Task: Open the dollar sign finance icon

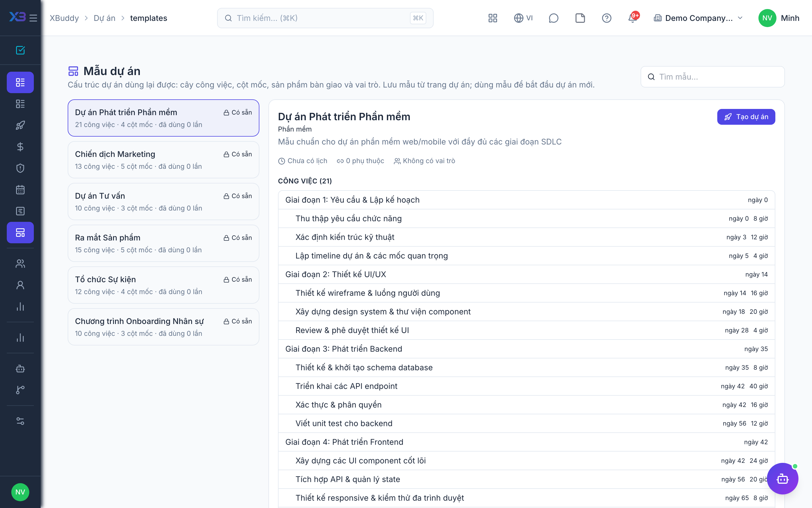Action: pos(20,147)
